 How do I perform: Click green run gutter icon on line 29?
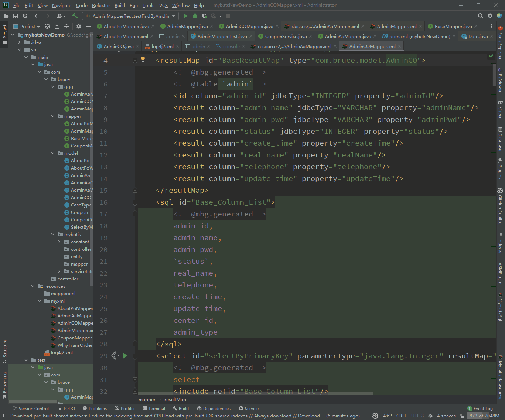point(125,356)
